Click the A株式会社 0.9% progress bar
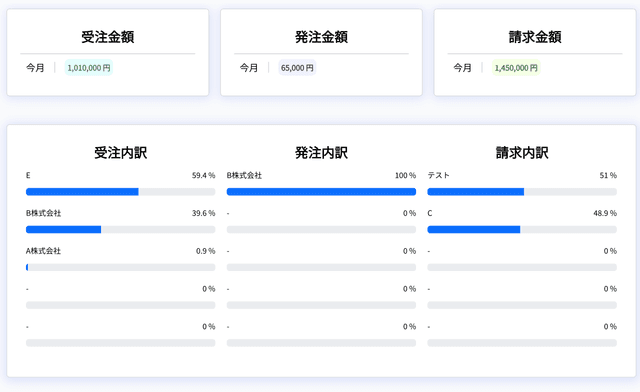The height and width of the screenshot is (392, 640). tap(120, 267)
